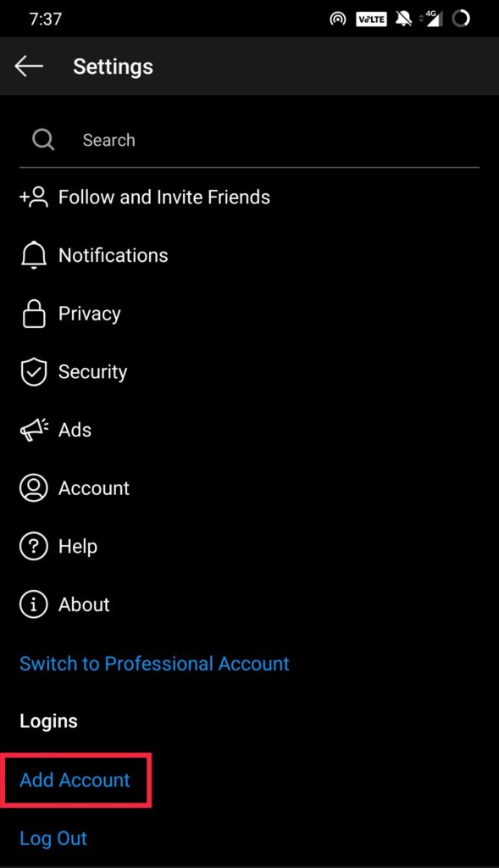Click the search magnifier icon

(x=43, y=140)
